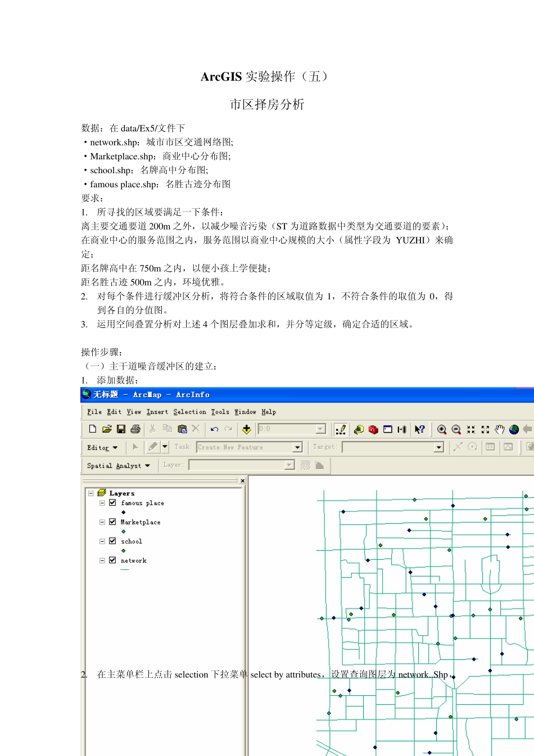Click the Spatial Analyst contour icon
The height and width of the screenshot is (756, 534).
tap(305, 465)
